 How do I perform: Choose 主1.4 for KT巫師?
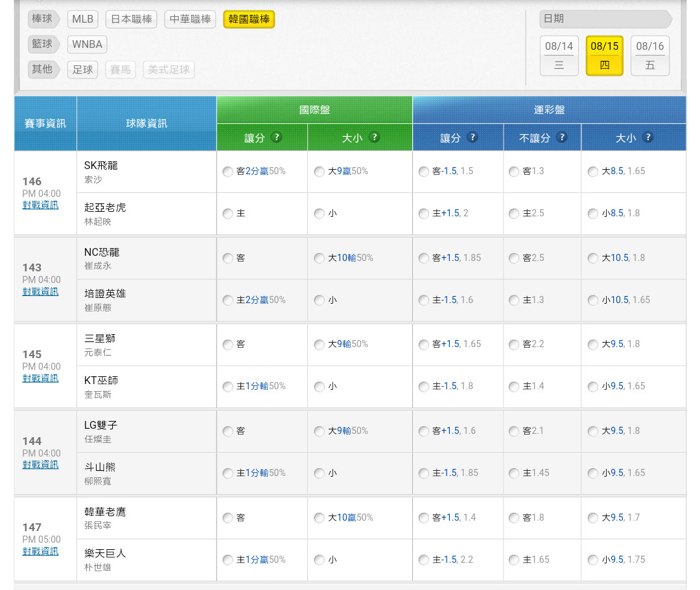click(514, 387)
